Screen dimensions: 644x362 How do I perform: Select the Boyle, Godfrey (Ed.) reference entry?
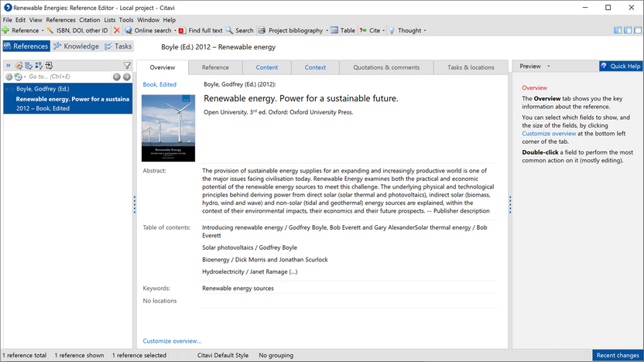(68, 98)
